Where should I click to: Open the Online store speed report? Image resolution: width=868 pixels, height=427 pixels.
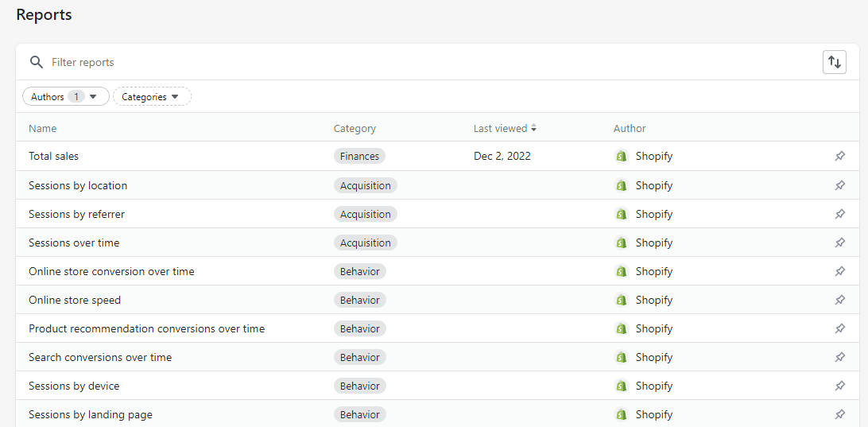click(x=75, y=301)
